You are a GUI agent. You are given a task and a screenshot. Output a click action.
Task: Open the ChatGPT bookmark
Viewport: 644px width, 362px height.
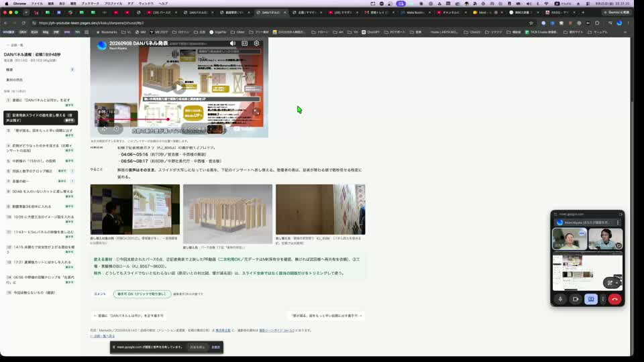click(x=370, y=32)
